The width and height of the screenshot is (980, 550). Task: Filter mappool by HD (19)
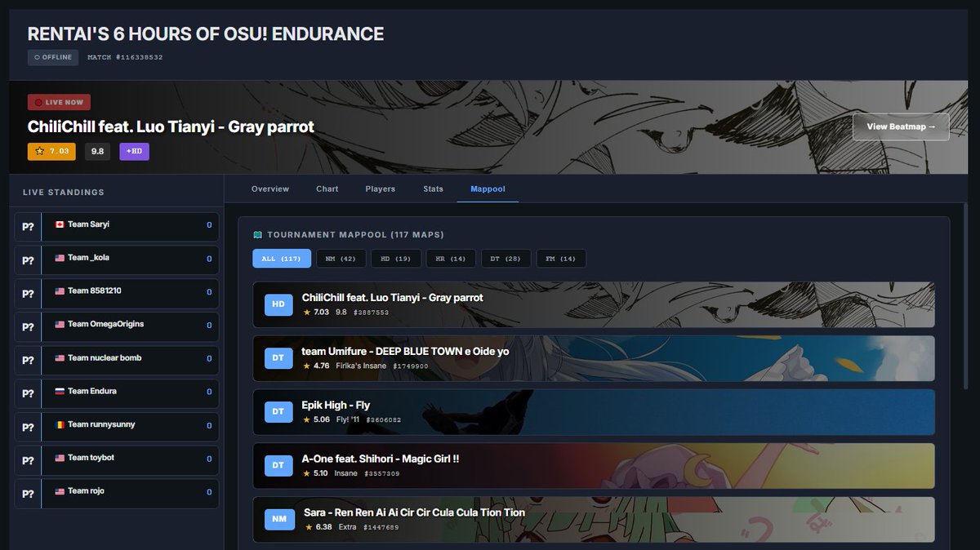coord(396,259)
